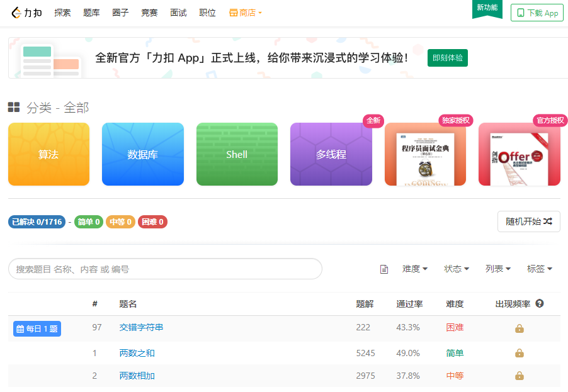Sort by the 通过率 column header

coord(409,304)
